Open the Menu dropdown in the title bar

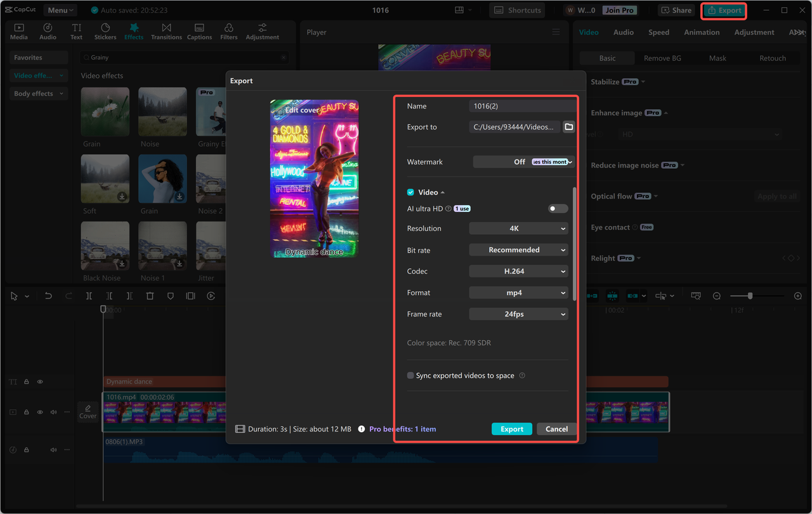pyautogui.click(x=60, y=10)
